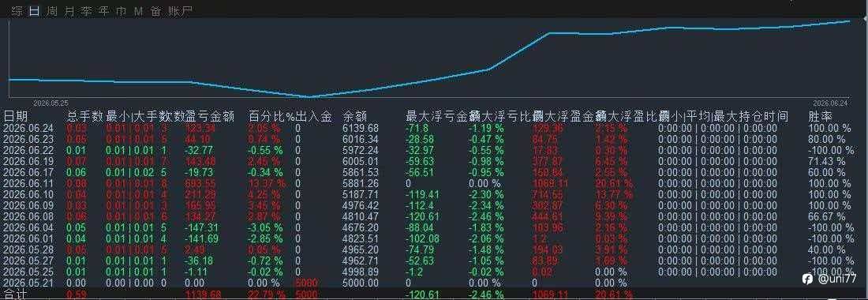The image size is (868, 300).
Task: Click balance value 5861.53
Action: pyautogui.click(x=361, y=172)
